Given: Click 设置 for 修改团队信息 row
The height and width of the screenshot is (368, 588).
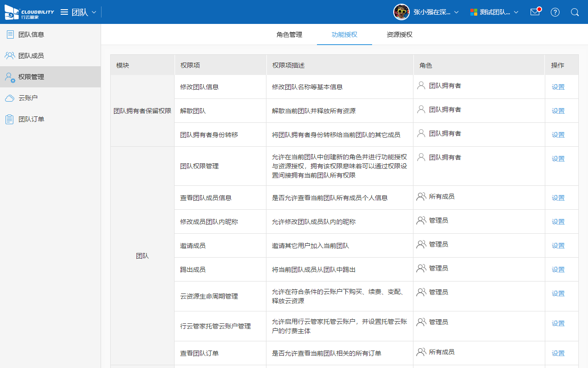Looking at the screenshot, I should (558, 87).
